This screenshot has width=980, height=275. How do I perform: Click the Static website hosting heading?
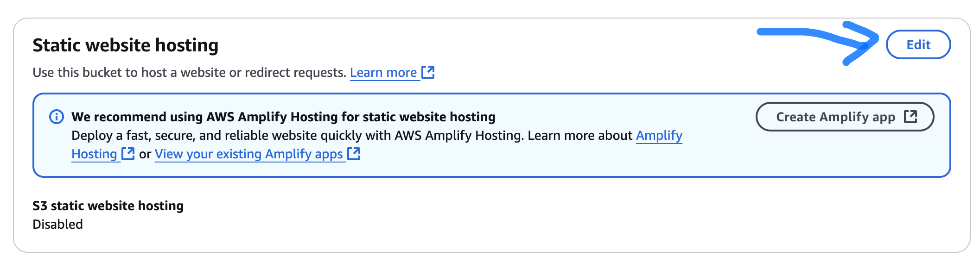tap(125, 45)
